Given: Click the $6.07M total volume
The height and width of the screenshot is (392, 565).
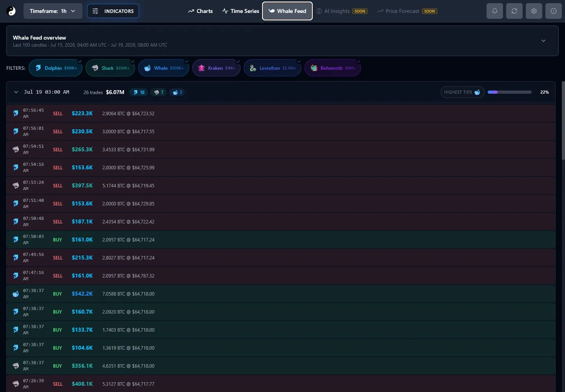Looking at the screenshot, I should click(115, 92).
